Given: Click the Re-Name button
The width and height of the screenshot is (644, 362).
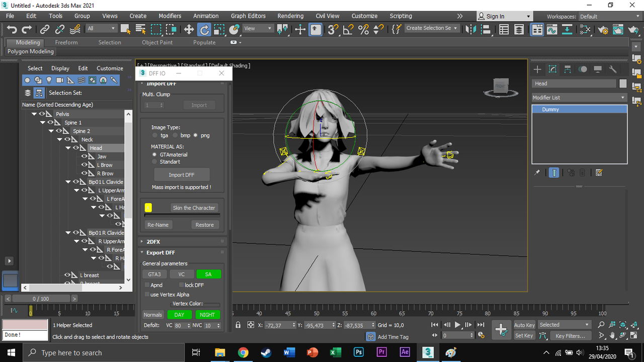Looking at the screenshot, I should coord(157,225).
